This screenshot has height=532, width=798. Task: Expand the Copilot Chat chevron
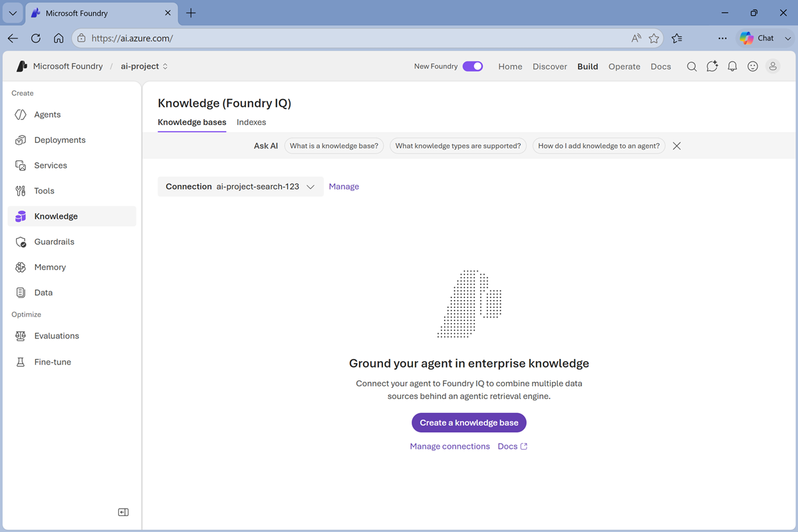(x=787, y=39)
